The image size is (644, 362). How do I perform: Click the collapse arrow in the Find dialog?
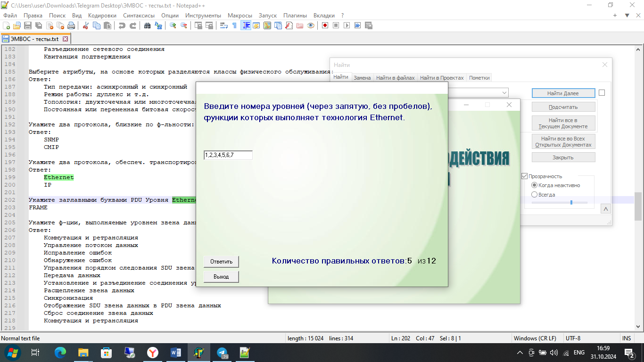[605, 209]
